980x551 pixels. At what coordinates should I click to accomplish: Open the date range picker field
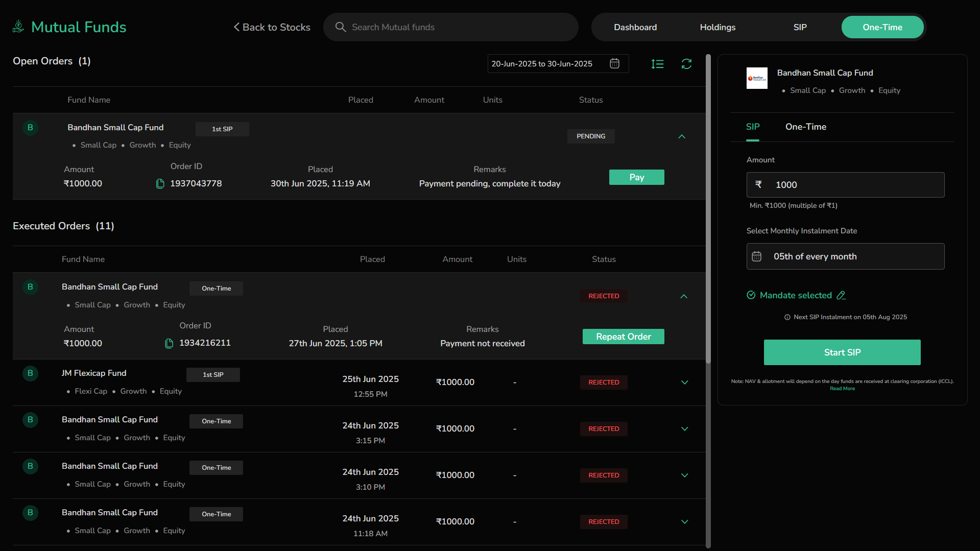tap(558, 64)
